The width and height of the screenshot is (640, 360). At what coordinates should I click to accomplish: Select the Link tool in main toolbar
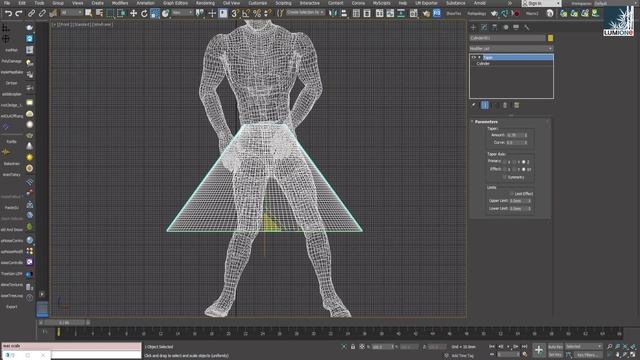tap(31, 13)
